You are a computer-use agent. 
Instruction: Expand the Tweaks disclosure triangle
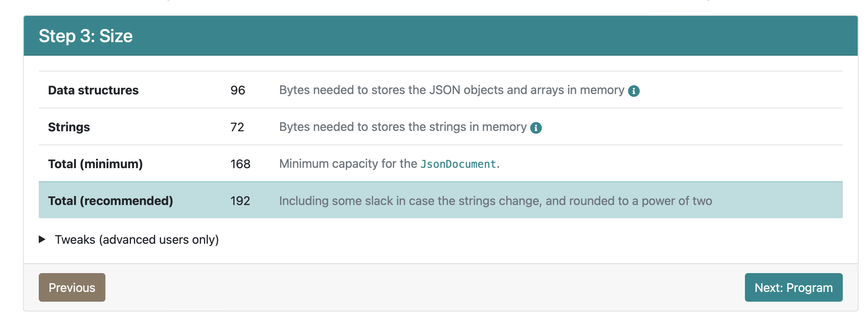click(x=42, y=239)
